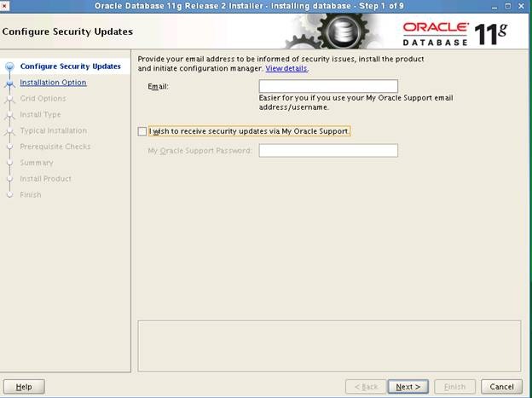This screenshot has width=532, height=398.
Task: Click the Install Product step label
Action: point(45,179)
